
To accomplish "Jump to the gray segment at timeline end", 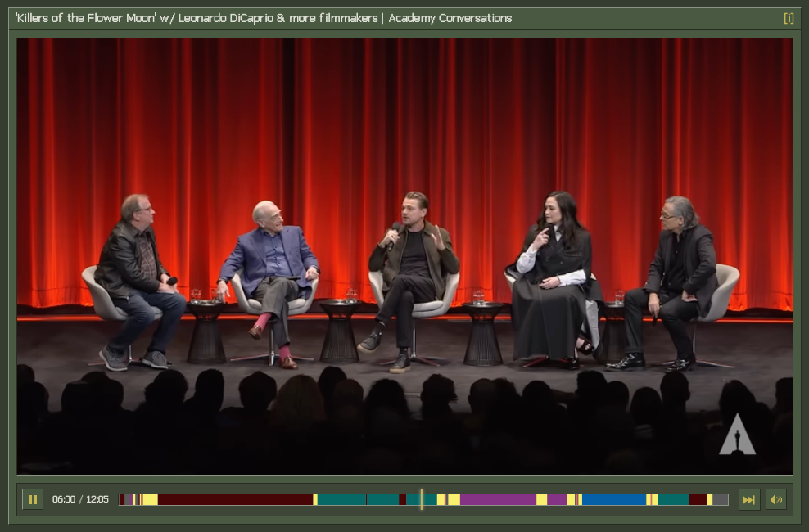I will point(721,499).
